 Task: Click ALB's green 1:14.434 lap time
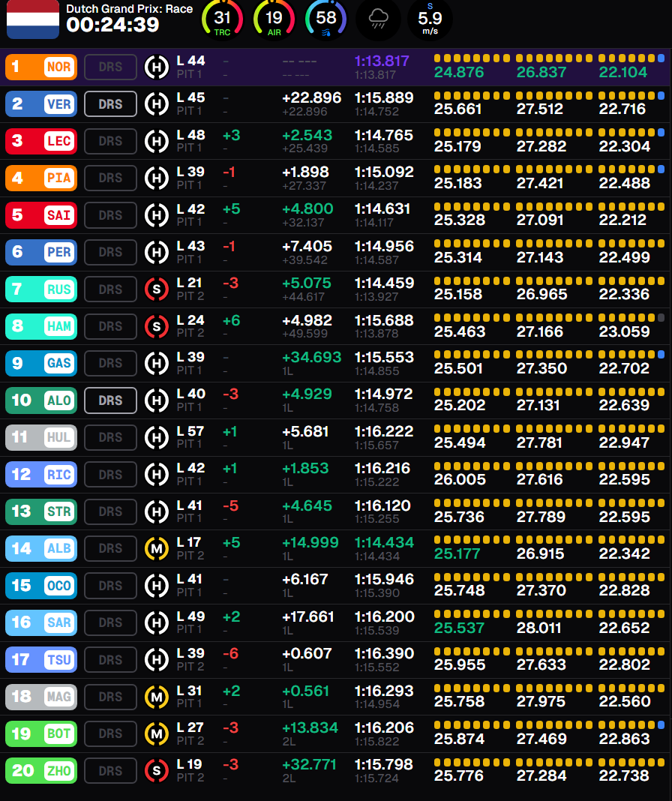(384, 542)
